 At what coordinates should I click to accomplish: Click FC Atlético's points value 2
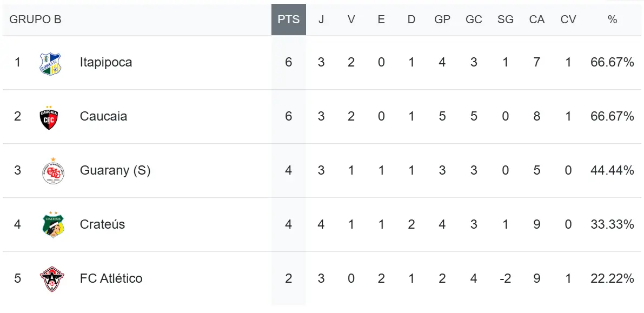point(288,278)
